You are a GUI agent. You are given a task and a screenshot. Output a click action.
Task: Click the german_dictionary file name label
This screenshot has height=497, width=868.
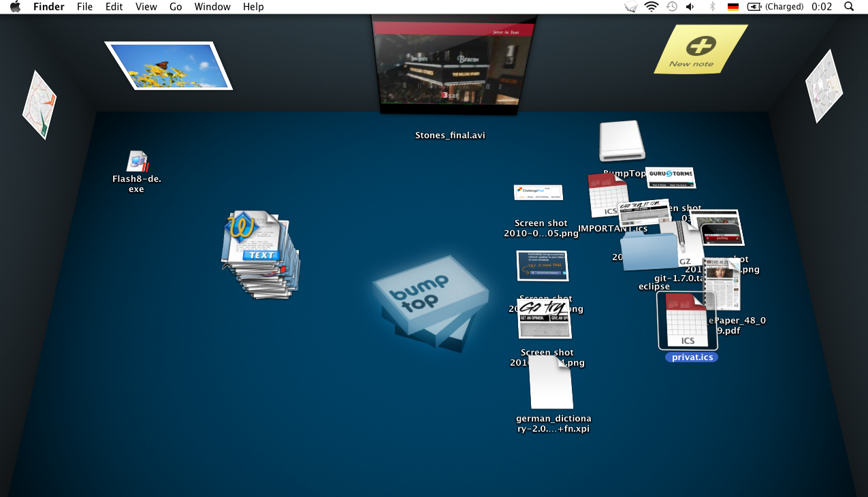[553, 423]
